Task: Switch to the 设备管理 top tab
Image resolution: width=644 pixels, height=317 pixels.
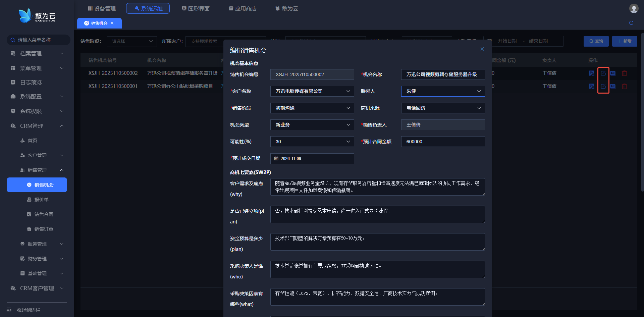Action: click(102, 8)
